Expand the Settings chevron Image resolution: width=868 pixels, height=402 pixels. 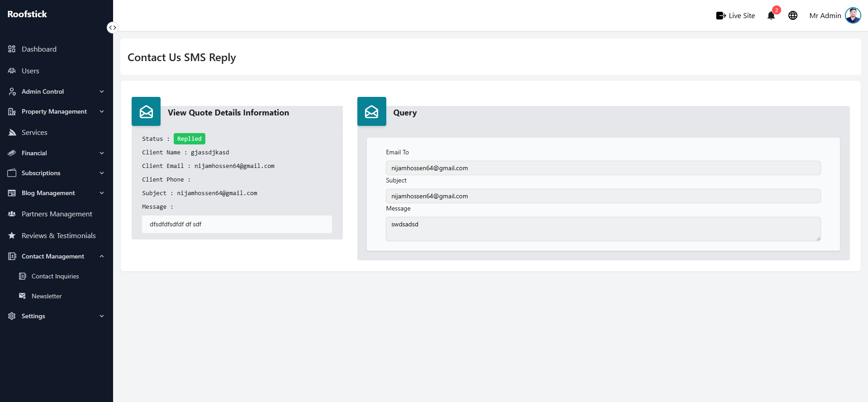click(102, 316)
